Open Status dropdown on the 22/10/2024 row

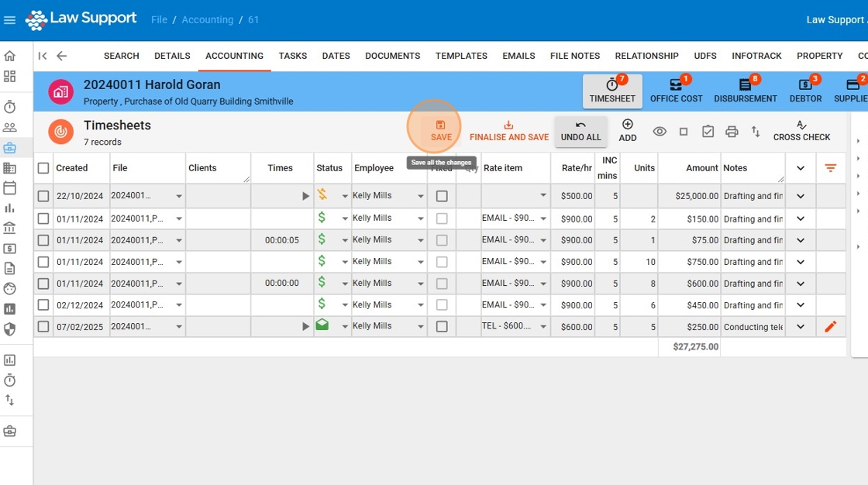pyautogui.click(x=345, y=196)
